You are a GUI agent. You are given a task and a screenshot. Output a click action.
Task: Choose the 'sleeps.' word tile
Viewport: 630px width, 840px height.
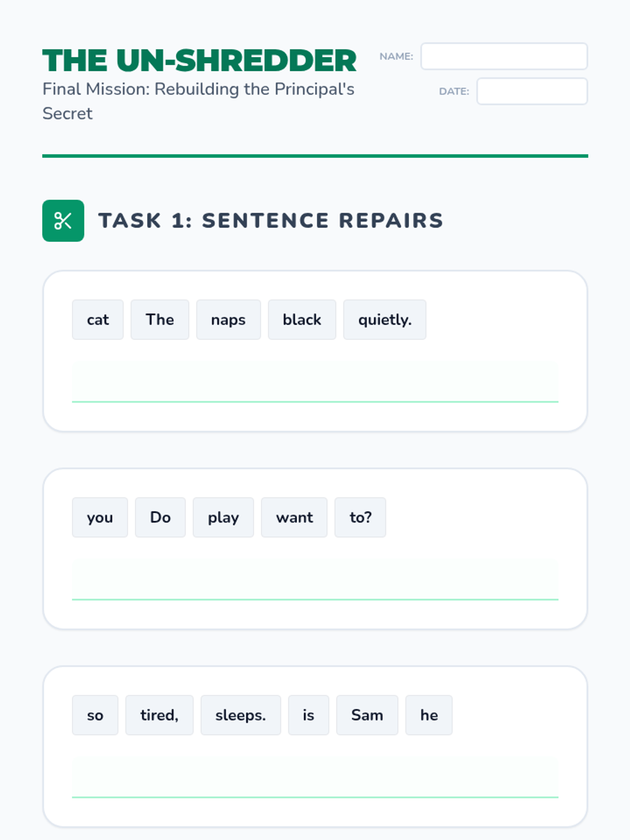[240, 715]
